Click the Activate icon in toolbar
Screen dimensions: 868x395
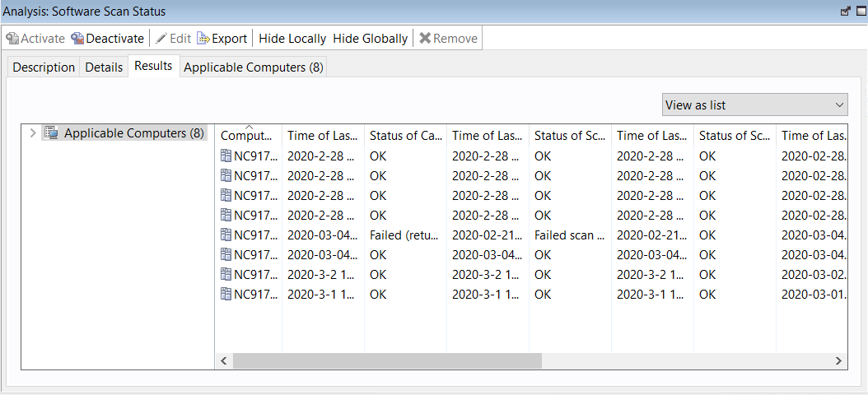(x=12, y=39)
